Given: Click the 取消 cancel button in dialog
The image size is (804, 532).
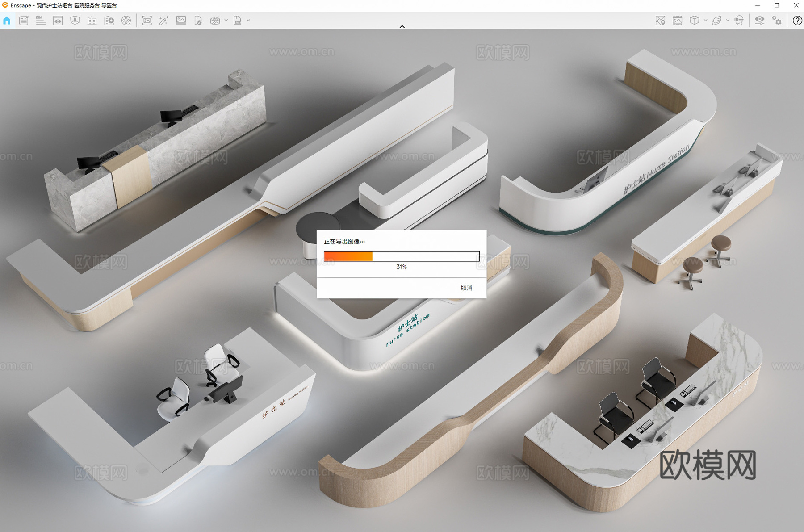Looking at the screenshot, I should point(466,288).
